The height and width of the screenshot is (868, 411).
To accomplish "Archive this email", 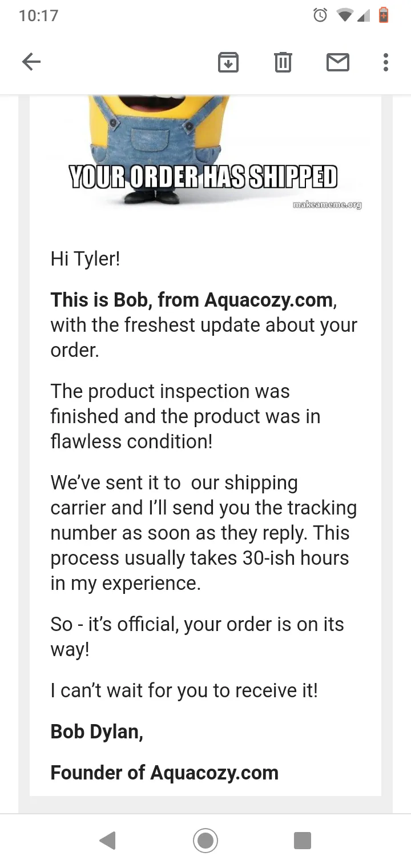I will coord(228,62).
